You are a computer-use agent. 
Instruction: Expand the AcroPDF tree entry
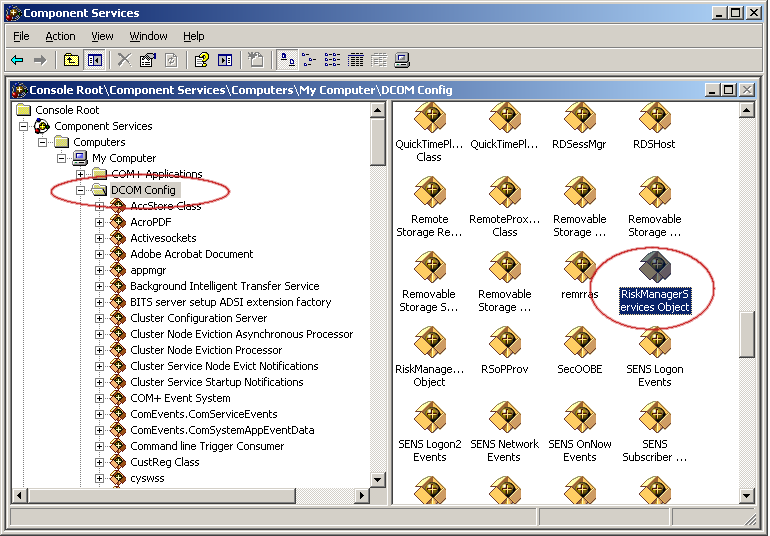[100, 222]
